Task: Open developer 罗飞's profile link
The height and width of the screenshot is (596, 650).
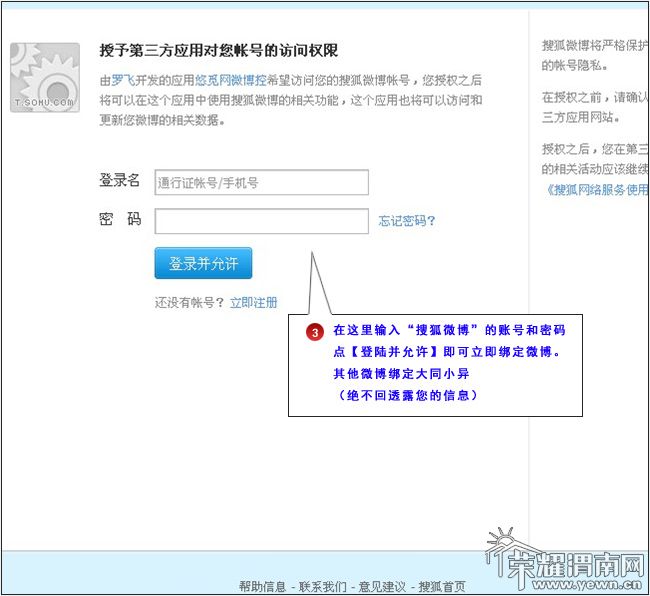Action: click(x=123, y=80)
